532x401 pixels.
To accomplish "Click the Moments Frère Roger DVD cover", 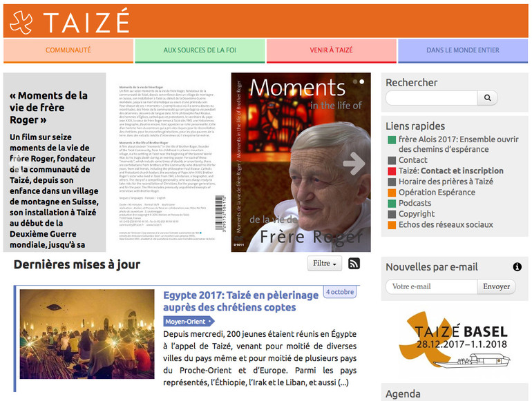I will pos(301,162).
